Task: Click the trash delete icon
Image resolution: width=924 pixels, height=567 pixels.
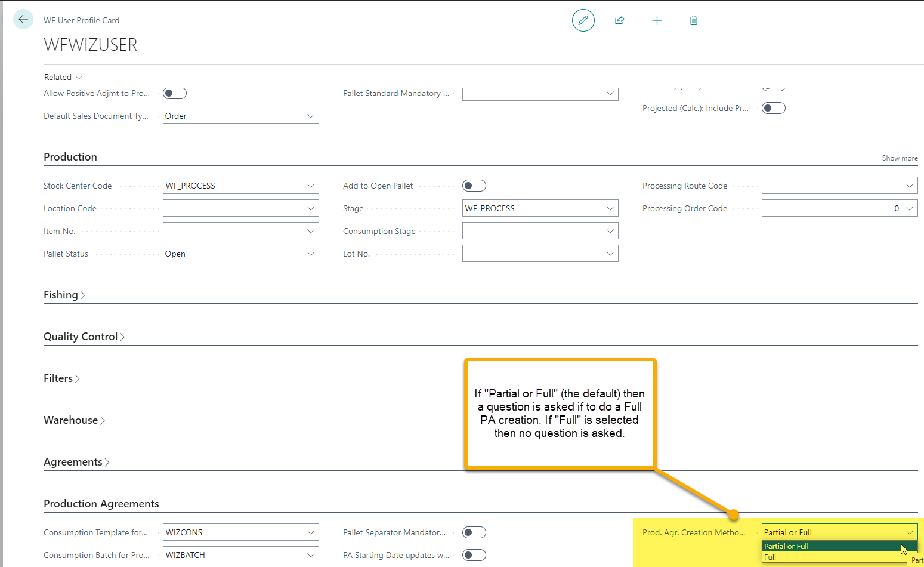Action: (x=693, y=20)
